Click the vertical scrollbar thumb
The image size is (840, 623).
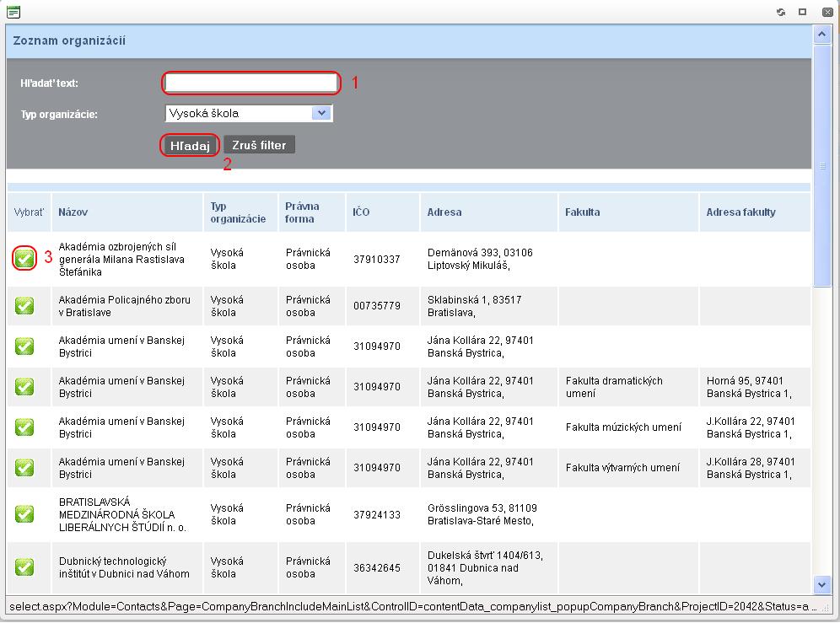coord(821,166)
